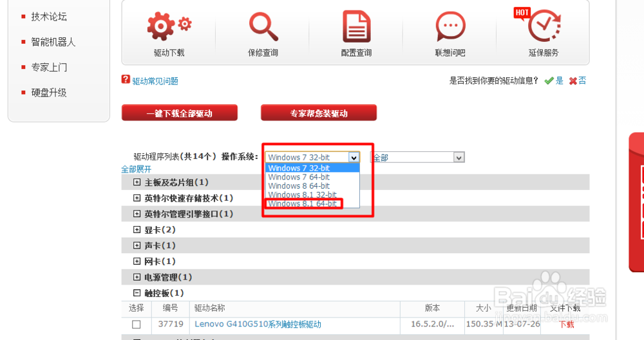Select Windows 7 32-bit option
Viewport: 644px width, 340px height.
[x=312, y=168]
